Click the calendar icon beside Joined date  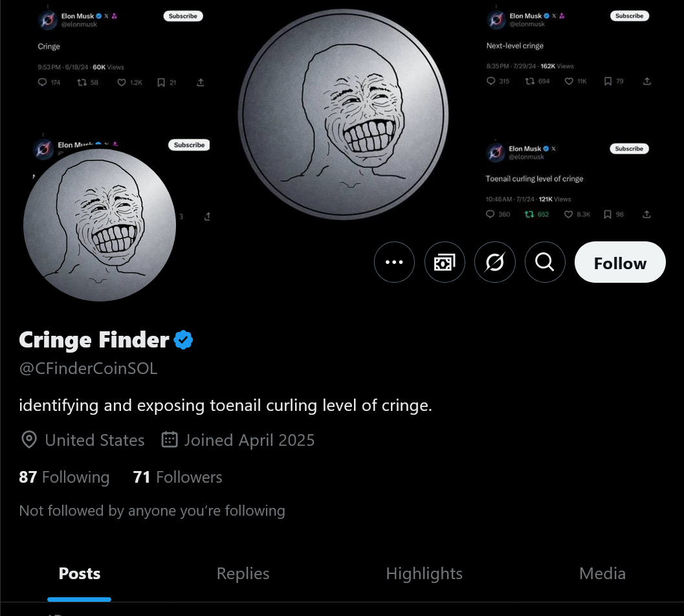[x=169, y=440]
